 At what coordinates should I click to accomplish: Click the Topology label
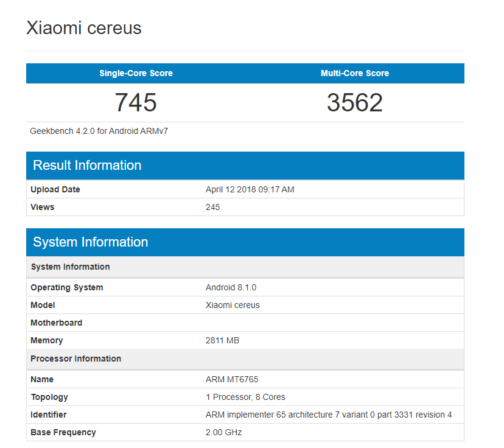click(49, 397)
